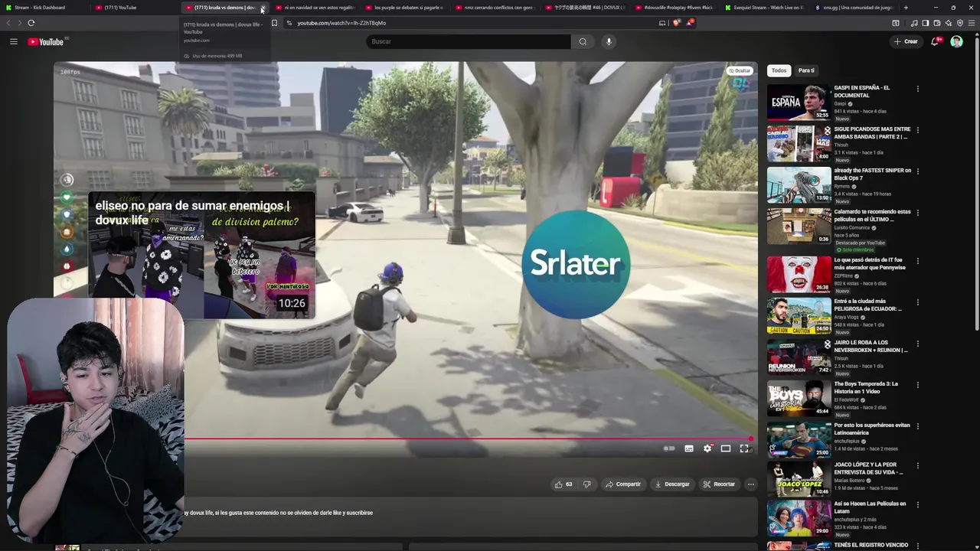Like the video with thumbs up

[563, 484]
